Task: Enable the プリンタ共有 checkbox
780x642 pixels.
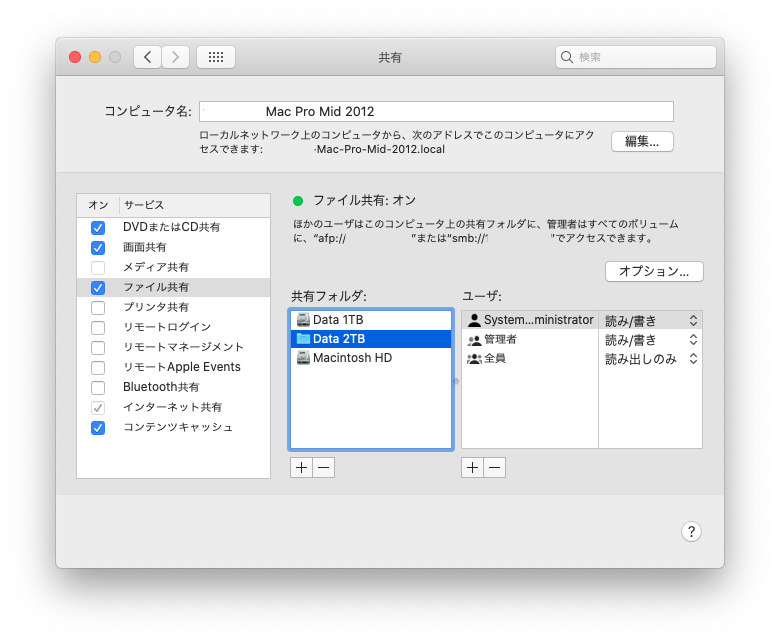Action: [98, 308]
